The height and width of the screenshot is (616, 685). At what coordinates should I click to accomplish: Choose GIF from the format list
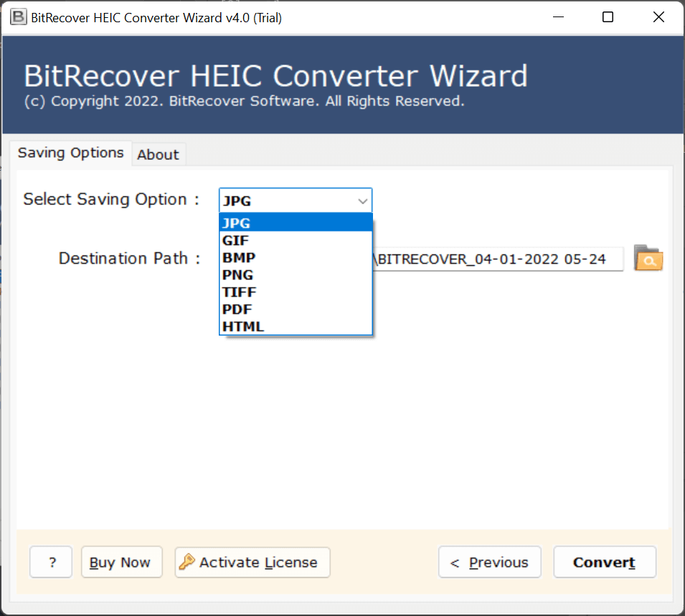coord(296,240)
